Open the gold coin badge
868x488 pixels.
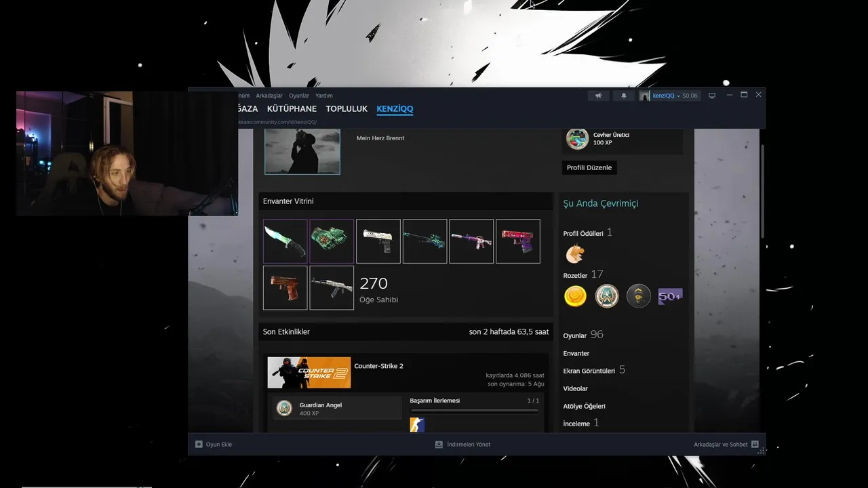click(x=575, y=296)
